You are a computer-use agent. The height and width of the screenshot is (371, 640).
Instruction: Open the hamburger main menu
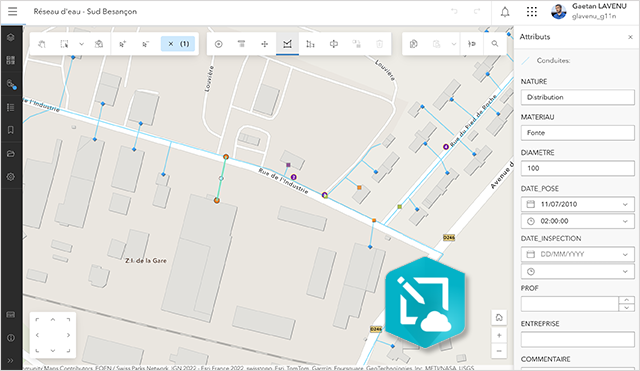(x=13, y=11)
